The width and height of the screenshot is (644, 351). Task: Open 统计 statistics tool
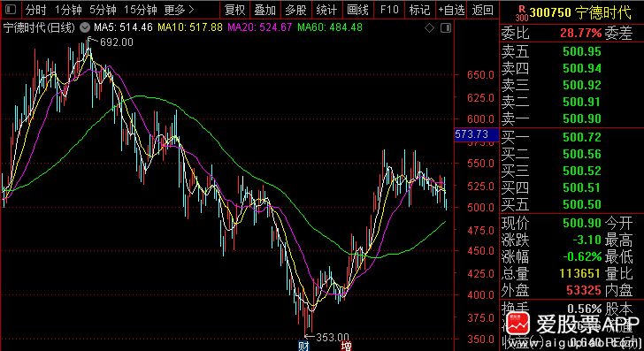click(326, 10)
